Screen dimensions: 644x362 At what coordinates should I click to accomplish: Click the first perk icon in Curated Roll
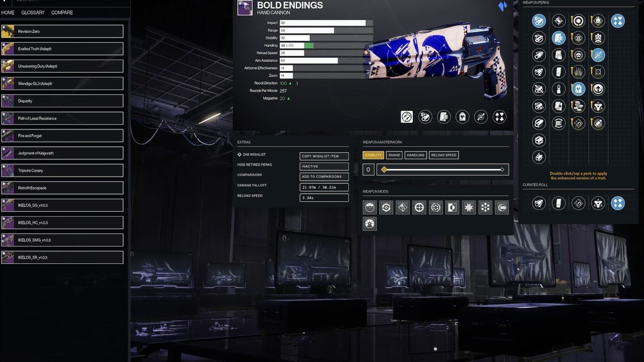(x=539, y=203)
